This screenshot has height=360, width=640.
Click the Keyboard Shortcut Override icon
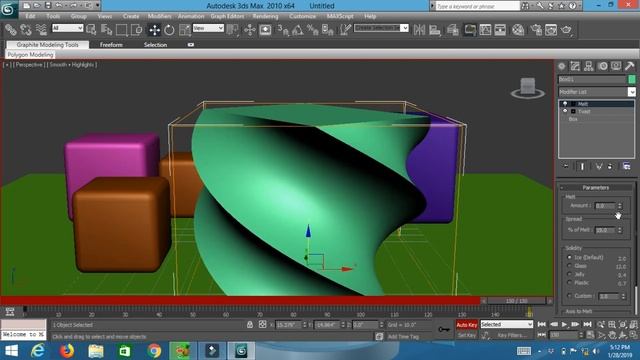click(x=265, y=30)
